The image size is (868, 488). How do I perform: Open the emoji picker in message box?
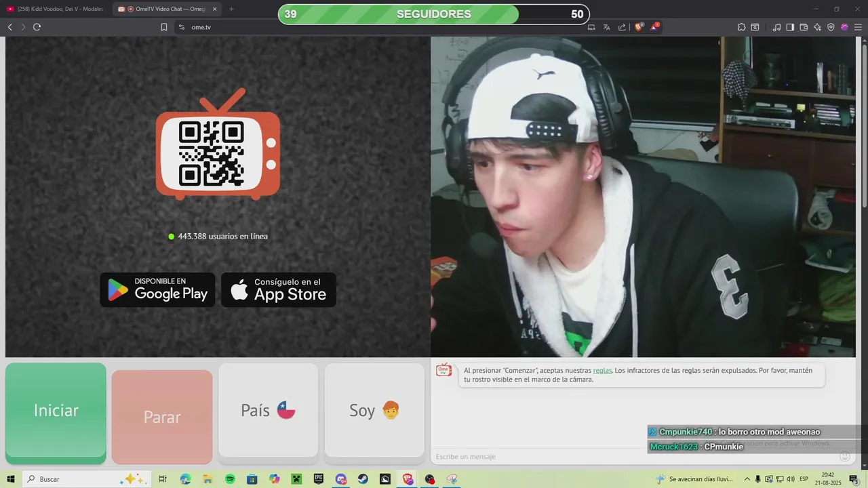pyautogui.click(x=845, y=457)
